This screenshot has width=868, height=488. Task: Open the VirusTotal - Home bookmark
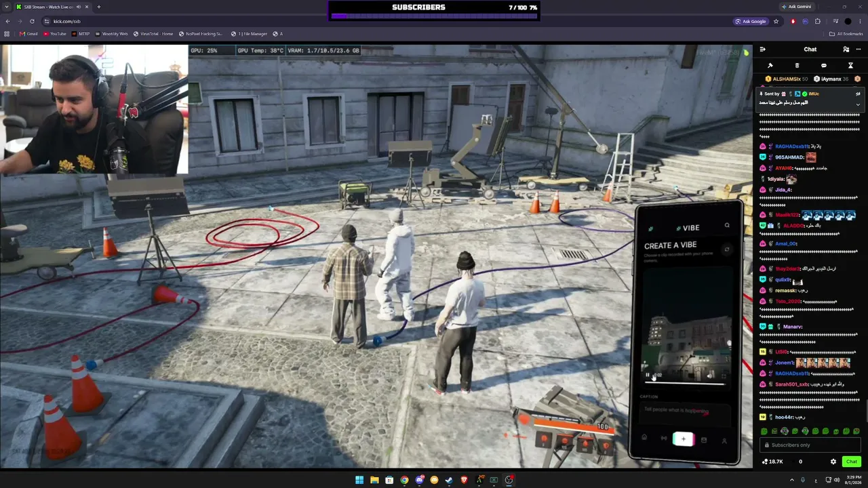tap(153, 34)
